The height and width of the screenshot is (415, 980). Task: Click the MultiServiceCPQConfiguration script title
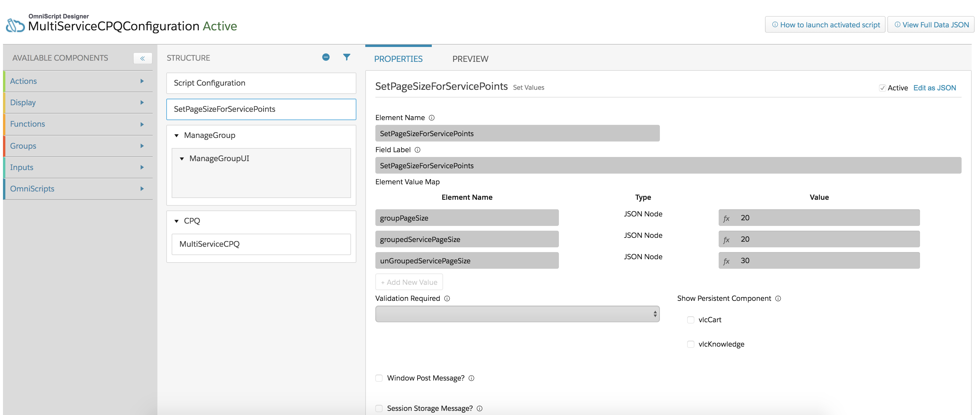click(x=114, y=26)
